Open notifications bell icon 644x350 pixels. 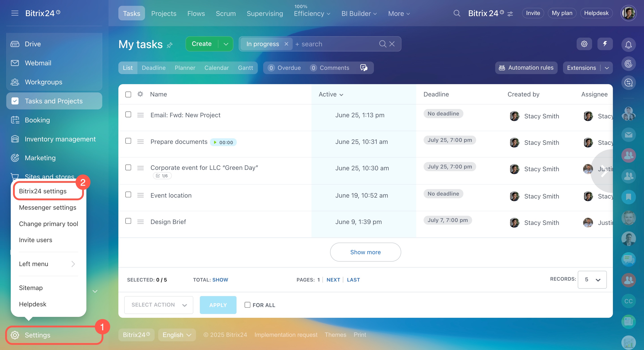tap(628, 45)
